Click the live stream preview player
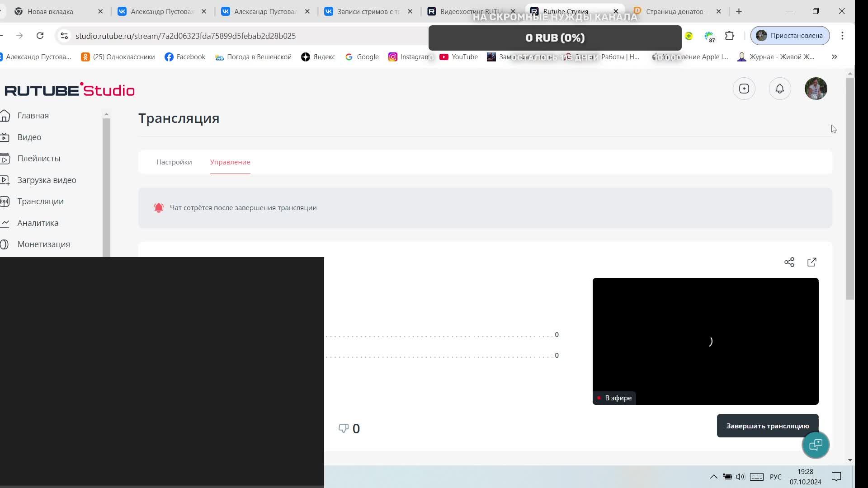This screenshot has height=488, width=868. click(705, 341)
